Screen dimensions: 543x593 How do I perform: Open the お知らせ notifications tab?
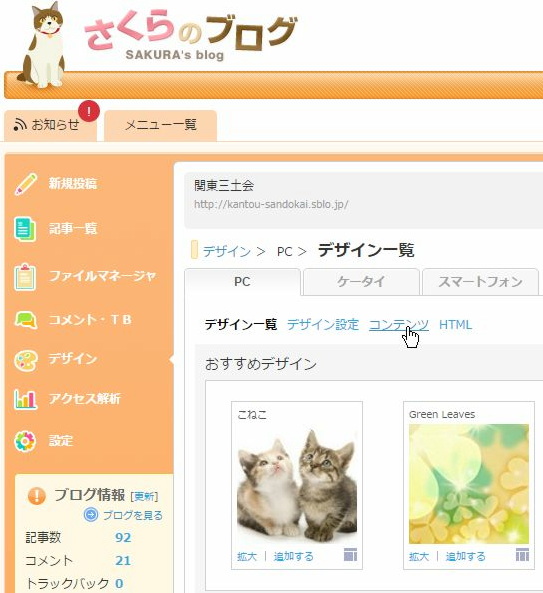(50, 126)
